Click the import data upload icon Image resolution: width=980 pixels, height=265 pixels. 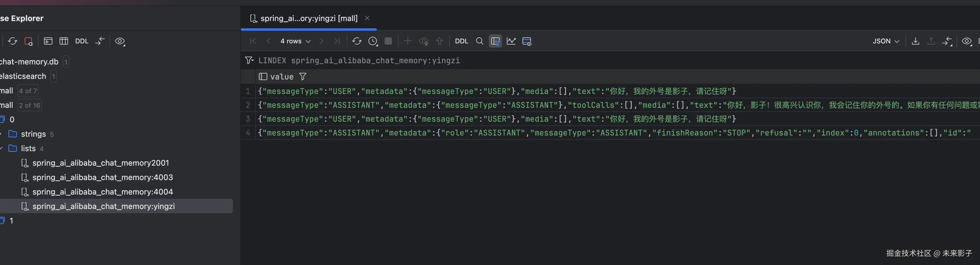click(931, 41)
